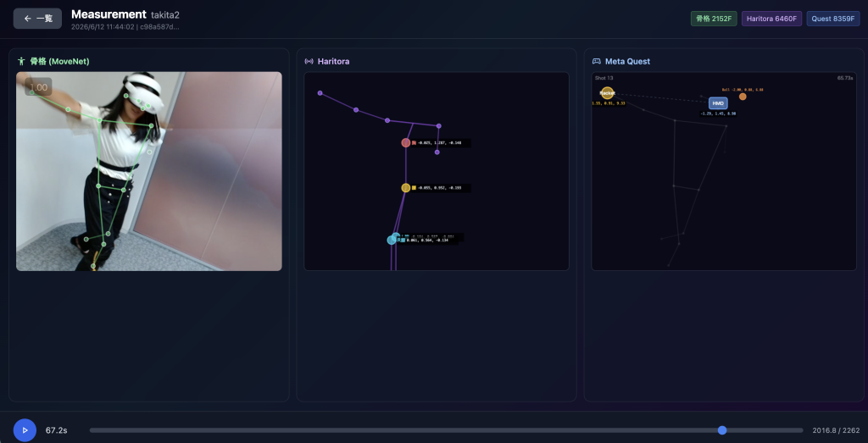Click the session name takita2
Screen dimensions: 868x443
point(165,15)
